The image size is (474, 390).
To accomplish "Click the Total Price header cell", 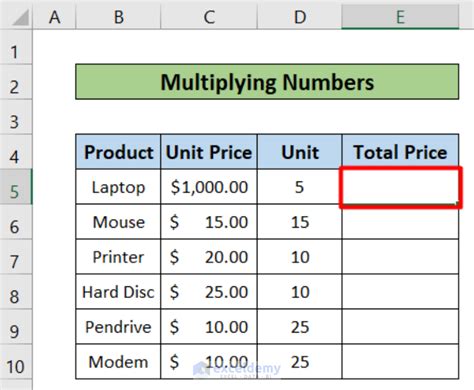I will click(400, 152).
